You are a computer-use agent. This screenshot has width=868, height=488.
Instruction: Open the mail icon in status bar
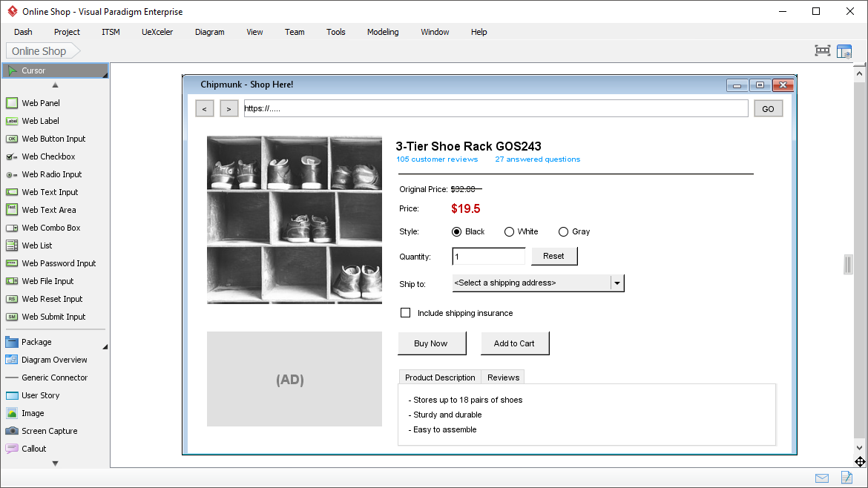click(822, 478)
